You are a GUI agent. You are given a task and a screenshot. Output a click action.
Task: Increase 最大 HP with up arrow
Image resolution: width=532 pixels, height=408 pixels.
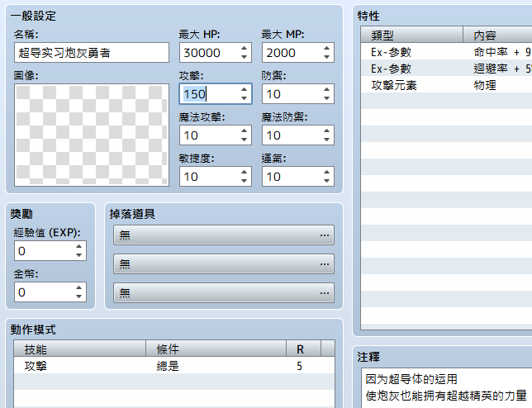click(x=244, y=48)
